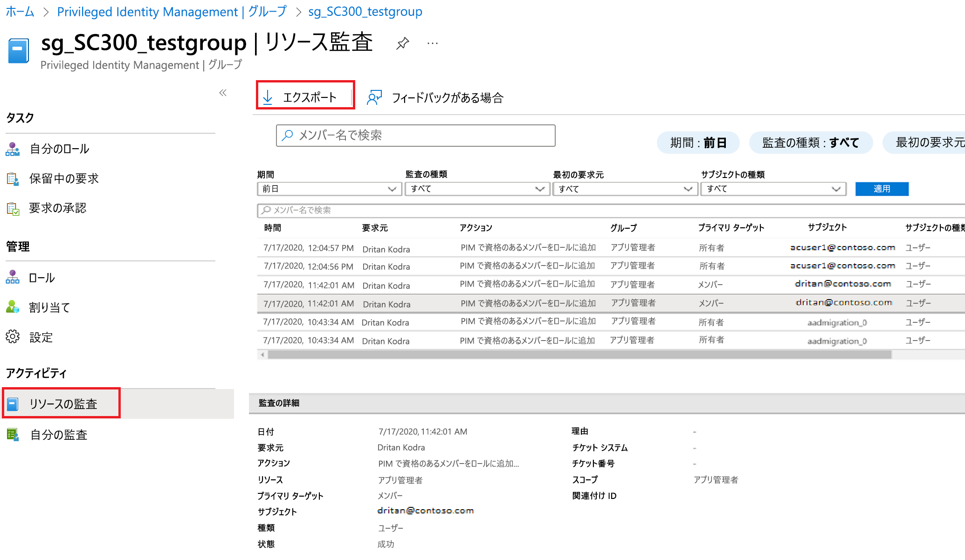Click the ホーム breadcrumb link

(20, 11)
